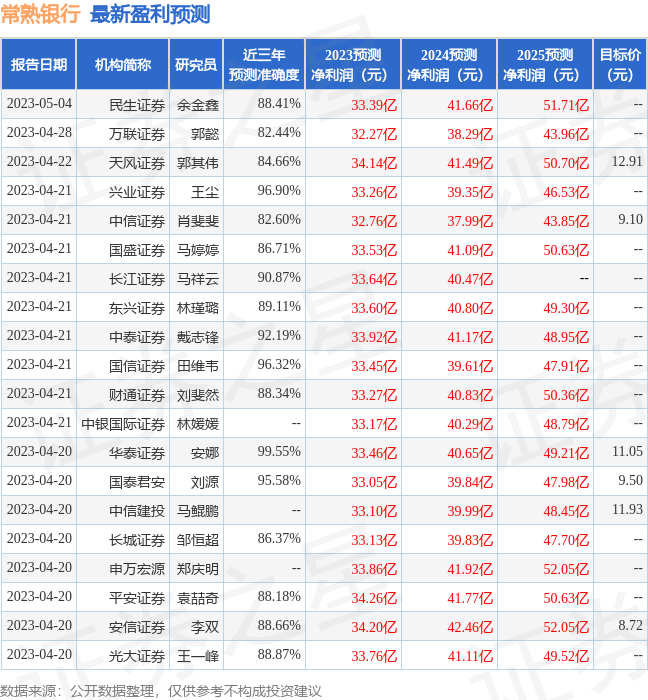Select 华泰证券 accuracy value 99.55%
Screen dimensions: 648x700
coord(279,452)
